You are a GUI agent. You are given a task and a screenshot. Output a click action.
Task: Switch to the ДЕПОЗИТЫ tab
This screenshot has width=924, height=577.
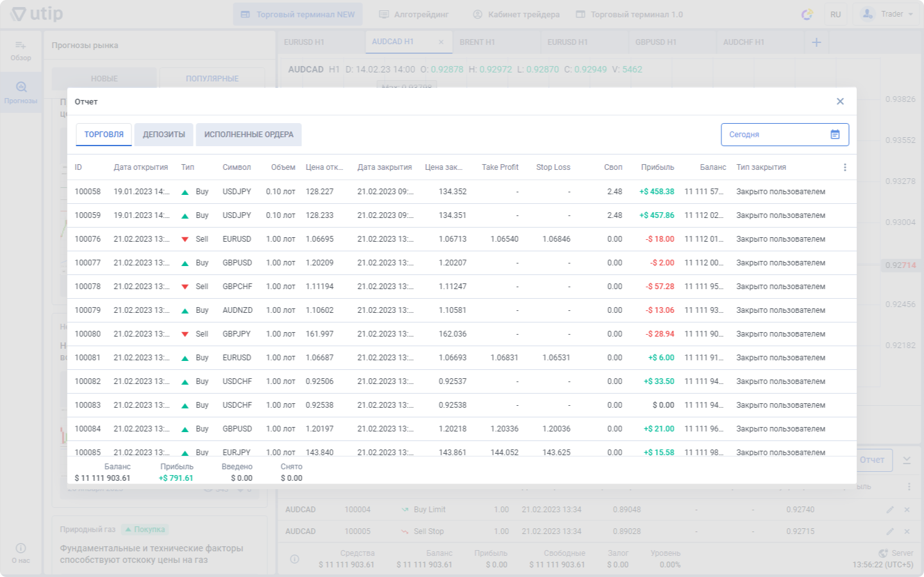tap(164, 135)
